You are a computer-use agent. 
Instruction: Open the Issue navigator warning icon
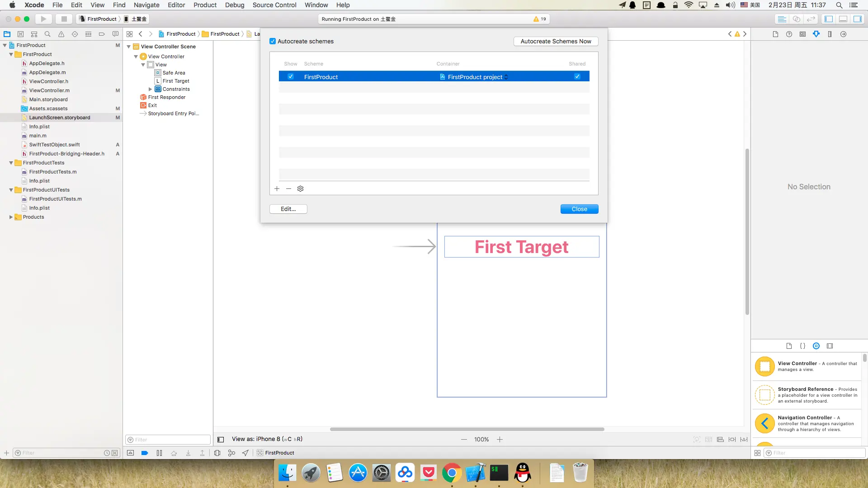point(61,34)
